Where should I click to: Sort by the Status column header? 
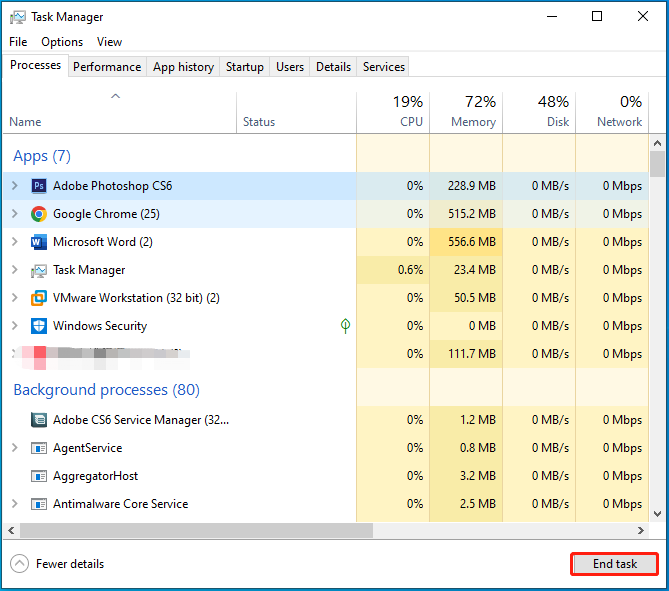(x=296, y=113)
